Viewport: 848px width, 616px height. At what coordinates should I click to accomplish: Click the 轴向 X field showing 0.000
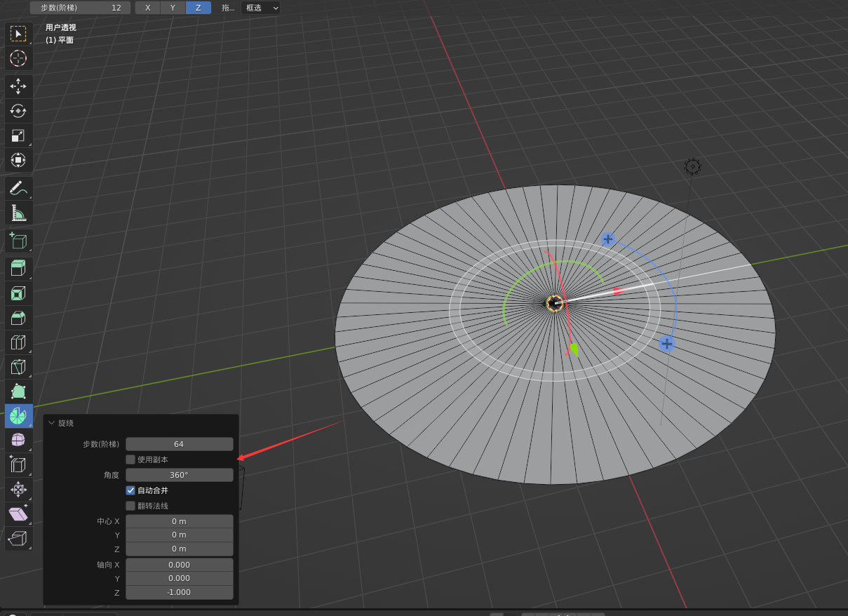(x=180, y=565)
